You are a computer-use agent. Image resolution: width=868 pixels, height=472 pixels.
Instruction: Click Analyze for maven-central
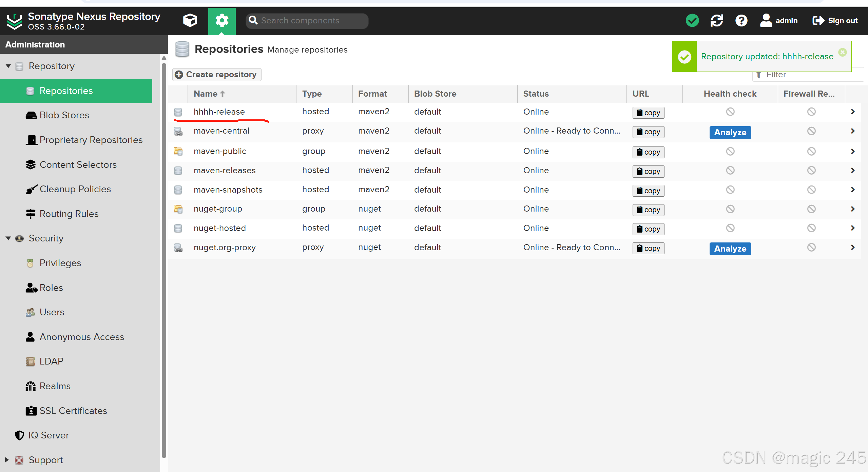730,132
